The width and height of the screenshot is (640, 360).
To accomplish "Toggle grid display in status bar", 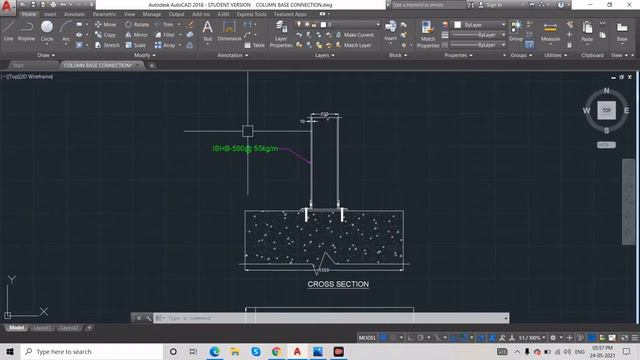I will tap(383, 338).
